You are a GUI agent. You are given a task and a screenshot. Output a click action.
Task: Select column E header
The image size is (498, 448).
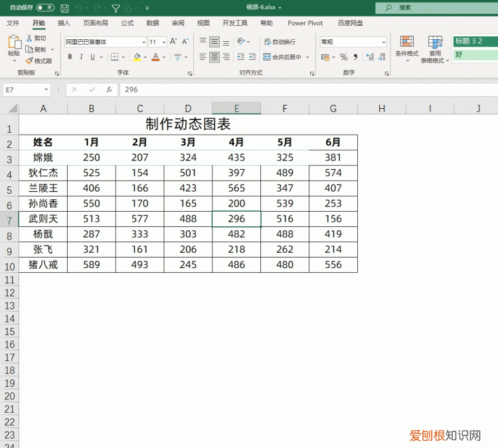(236, 108)
